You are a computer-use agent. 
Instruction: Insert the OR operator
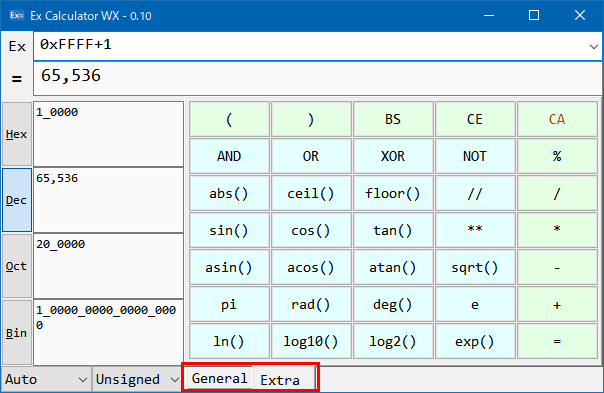point(311,156)
